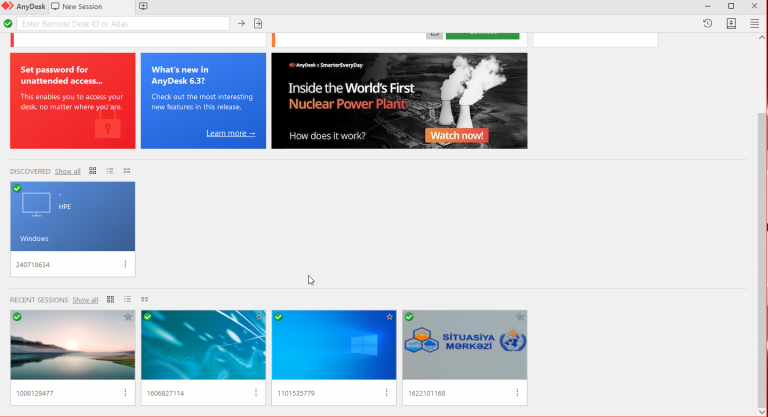Viewport: 768px width, 417px height.
Task: Open Inside the World's First Nuclear Power Plant banner
Action: pyautogui.click(x=399, y=101)
